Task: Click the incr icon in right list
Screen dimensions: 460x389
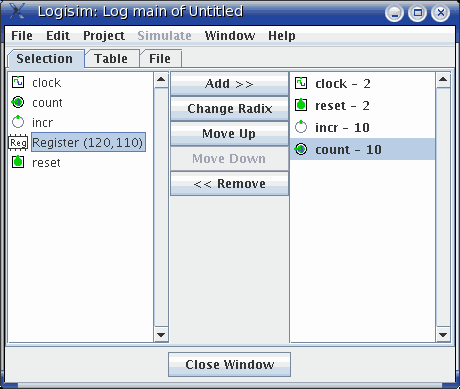Action: click(x=301, y=127)
